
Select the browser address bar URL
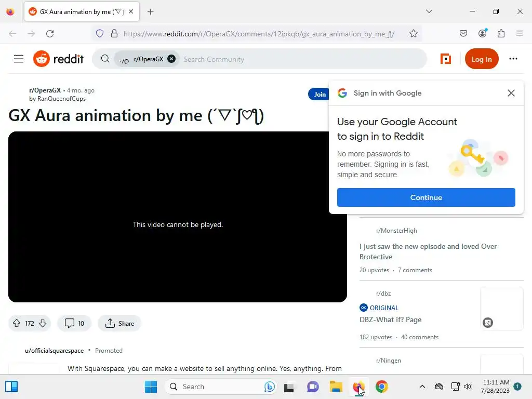click(259, 34)
